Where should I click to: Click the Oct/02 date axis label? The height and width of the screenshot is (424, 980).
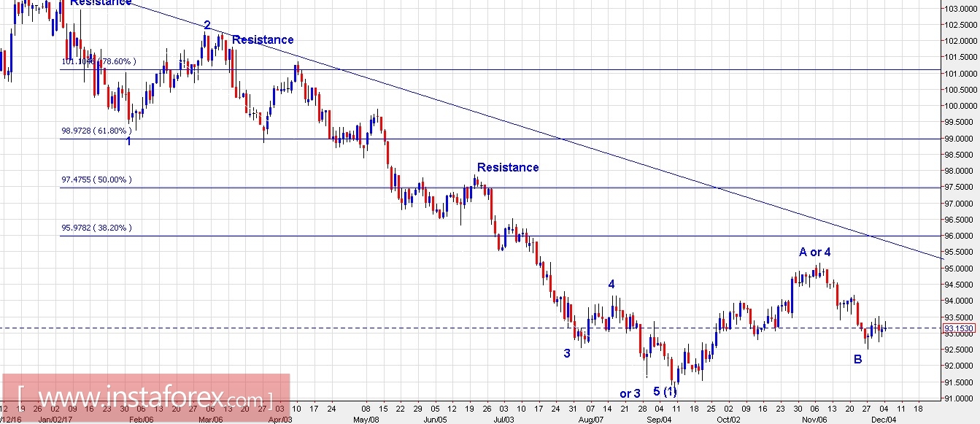pos(728,420)
